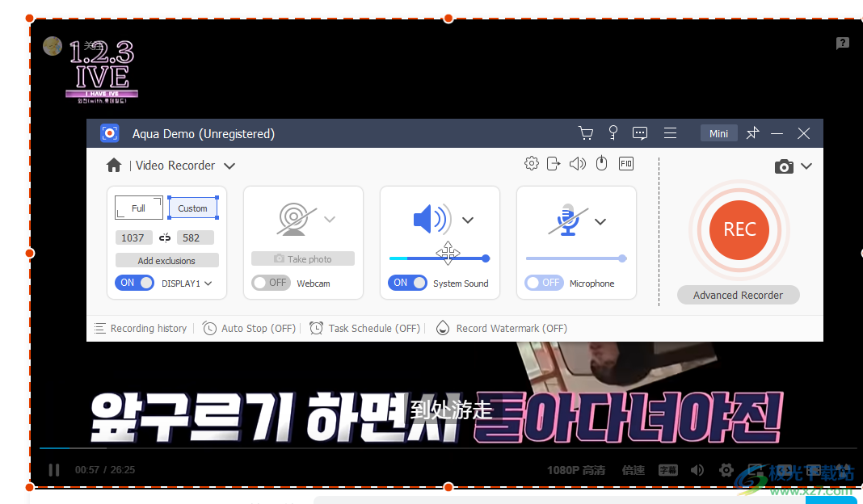Image resolution: width=863 pixels, height=504 pixels.
Task: Expand the System Sound device dropdown arrow
Action: pyautogui.click(x=468, y=220)
